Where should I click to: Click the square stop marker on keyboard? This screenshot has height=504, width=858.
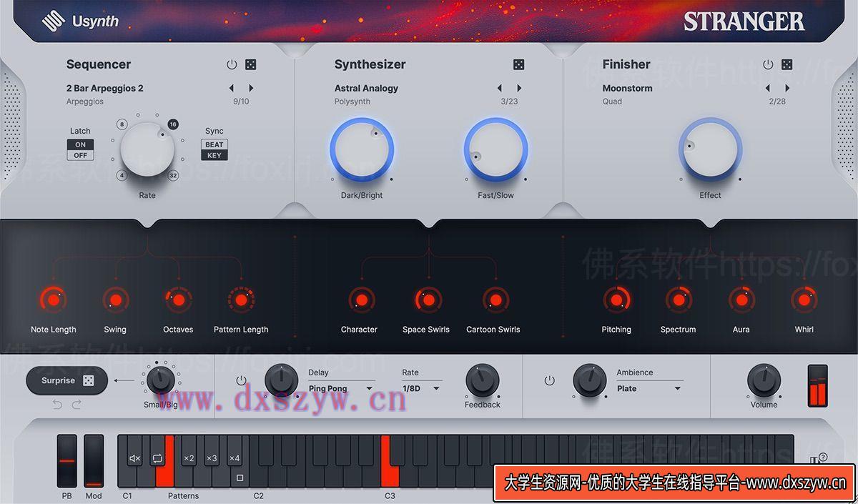240,478
